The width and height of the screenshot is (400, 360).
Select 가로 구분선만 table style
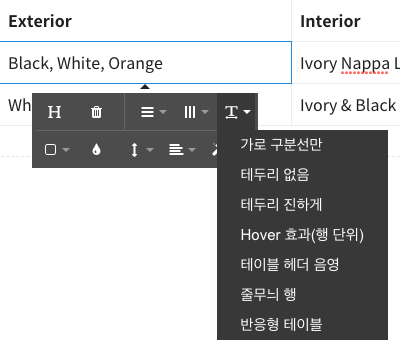302,145
